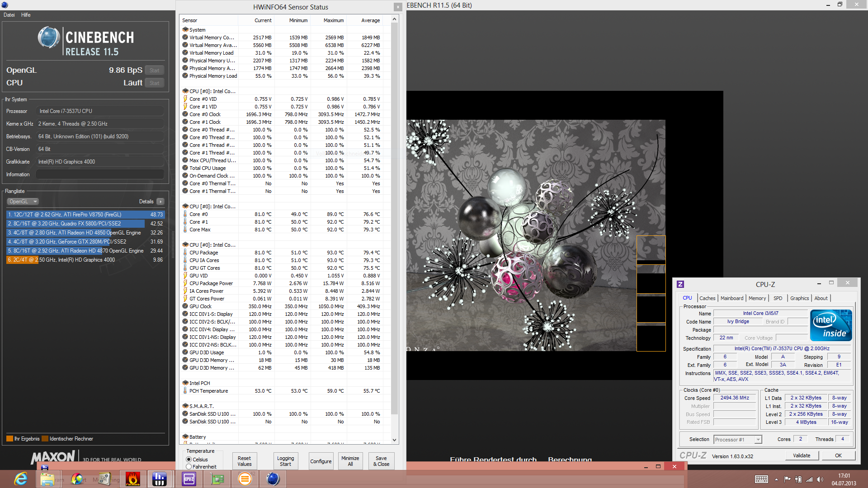Viewport: 868px width, 488px height.
Task: Open File Explorer taskbar icon
Action: (x=47, y=479)
